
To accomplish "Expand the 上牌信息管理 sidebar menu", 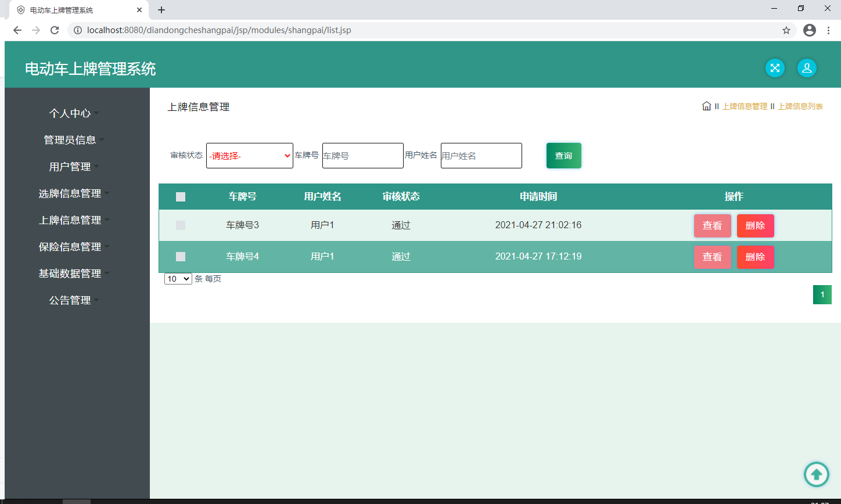I will click(x=74, y=220).
